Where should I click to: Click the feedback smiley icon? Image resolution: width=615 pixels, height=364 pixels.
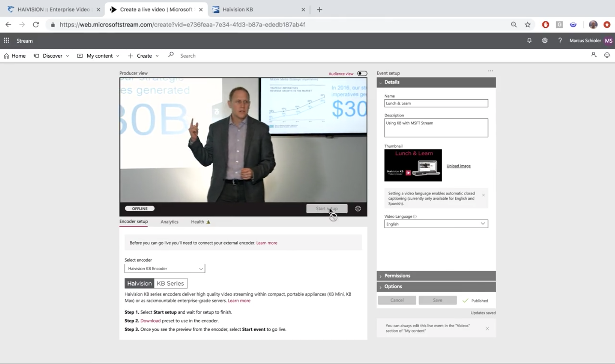coord(607,55)
